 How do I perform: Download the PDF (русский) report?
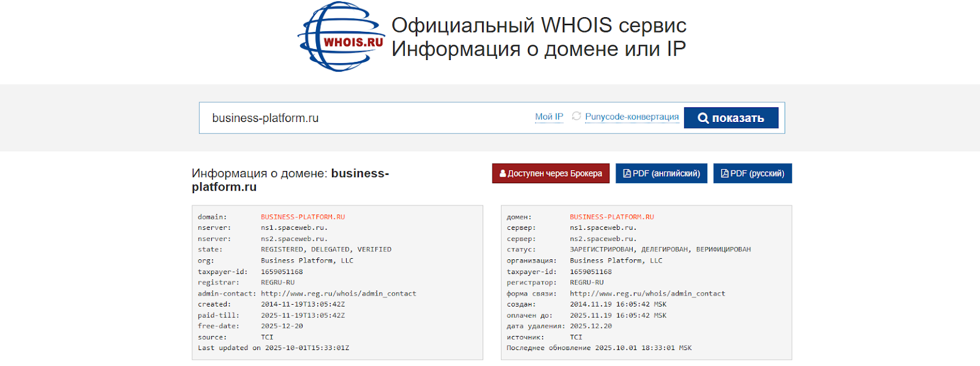pyautogui.click(x=752, y=173)
